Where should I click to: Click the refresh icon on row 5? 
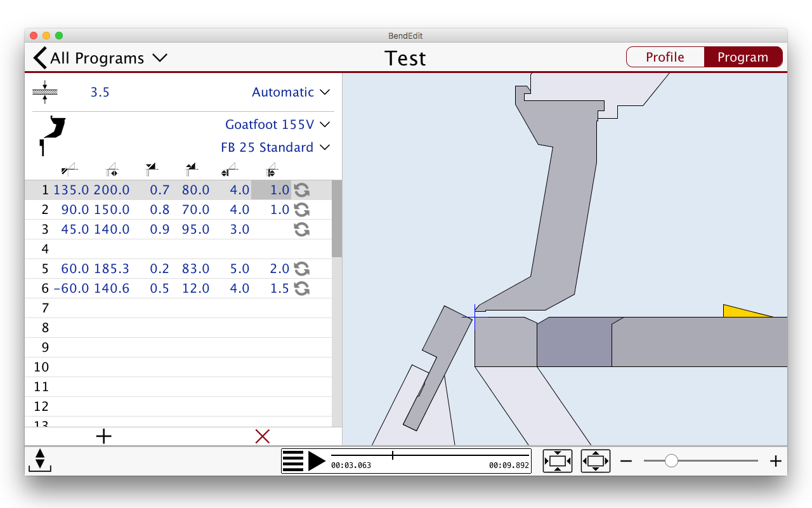pyautogui.click(x=302, y=269)
